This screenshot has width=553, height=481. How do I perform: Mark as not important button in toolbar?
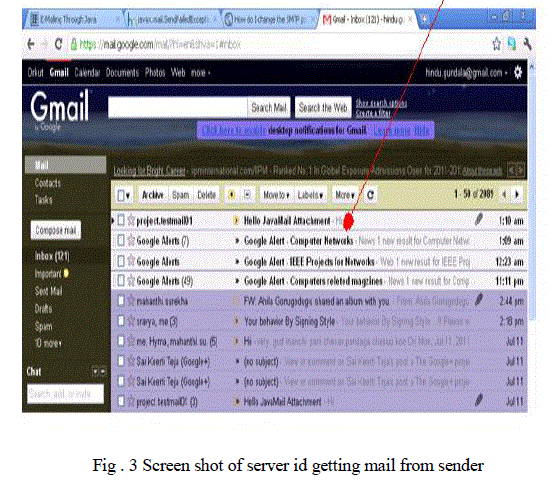click(247, 195)
